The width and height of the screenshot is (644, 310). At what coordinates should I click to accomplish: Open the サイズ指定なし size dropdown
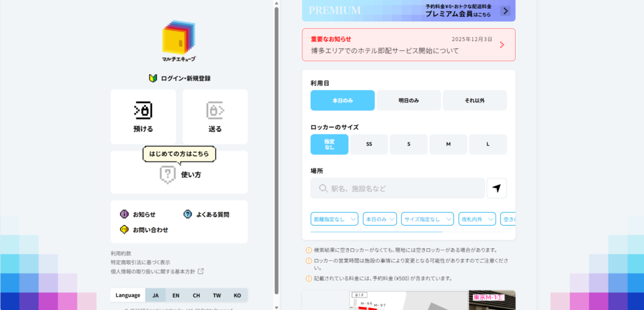click(426, 219)
